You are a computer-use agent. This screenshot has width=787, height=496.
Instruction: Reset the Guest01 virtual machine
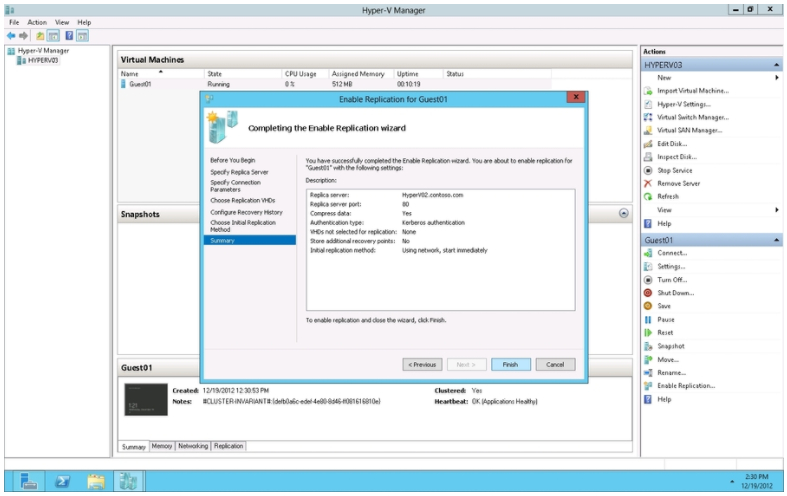point(665,333)
